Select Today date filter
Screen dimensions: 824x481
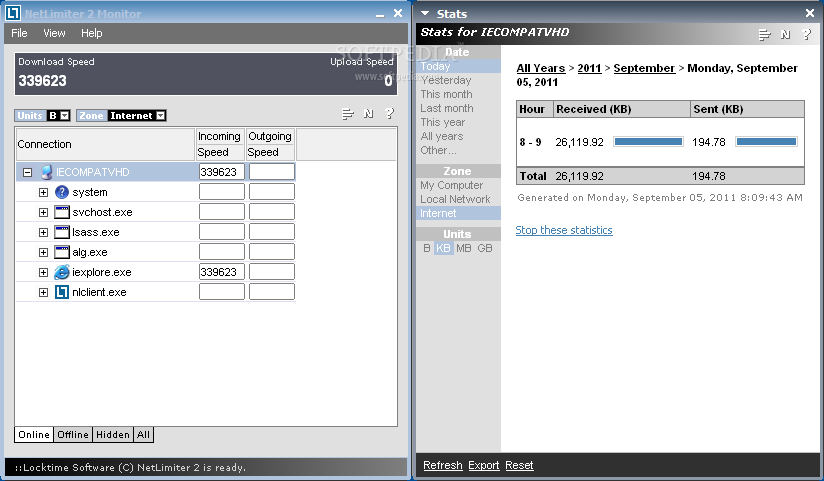[x=458, y=66]
